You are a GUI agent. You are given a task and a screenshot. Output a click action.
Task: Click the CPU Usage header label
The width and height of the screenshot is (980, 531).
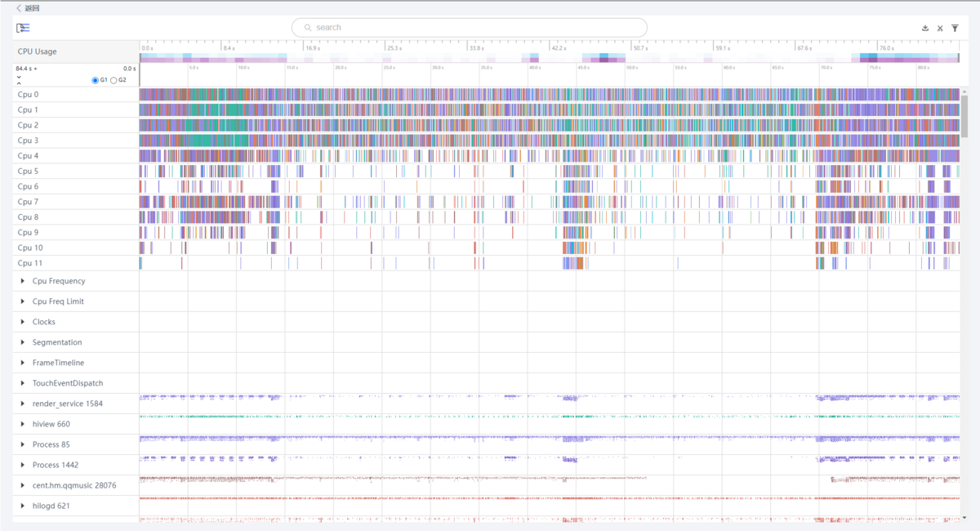click(38, 51)
